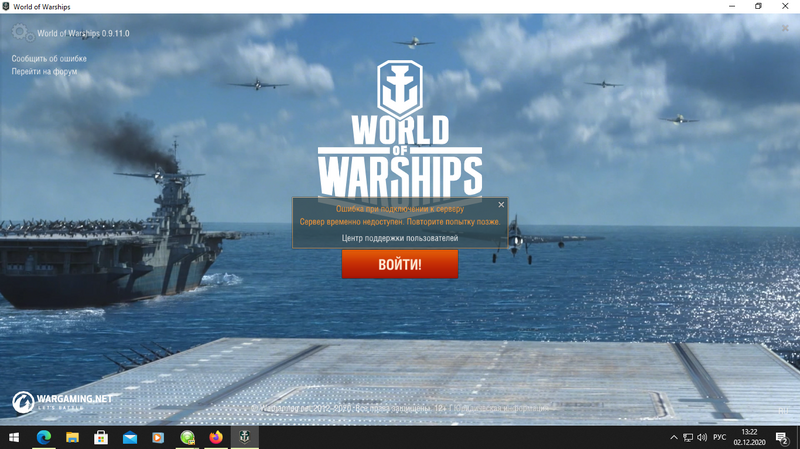The width and height of the screenshot is (800, 449).
Task: Click the Wargaming.net logo
Action: tap(62, 402)
